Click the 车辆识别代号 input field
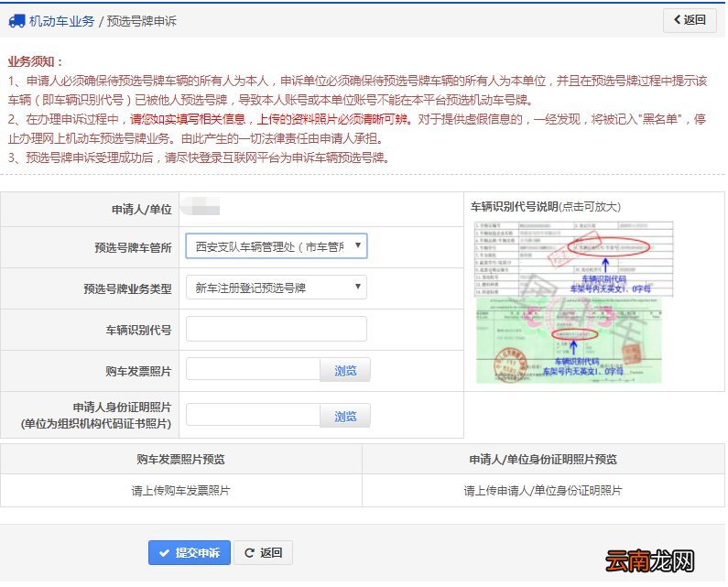This screenshot has width=728, height=587. (x=277, y=329)
